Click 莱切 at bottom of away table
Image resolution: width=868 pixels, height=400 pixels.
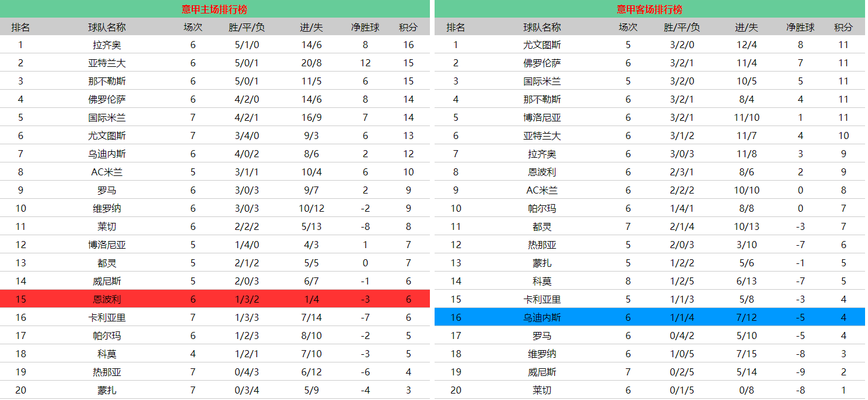tap(542, 390)
